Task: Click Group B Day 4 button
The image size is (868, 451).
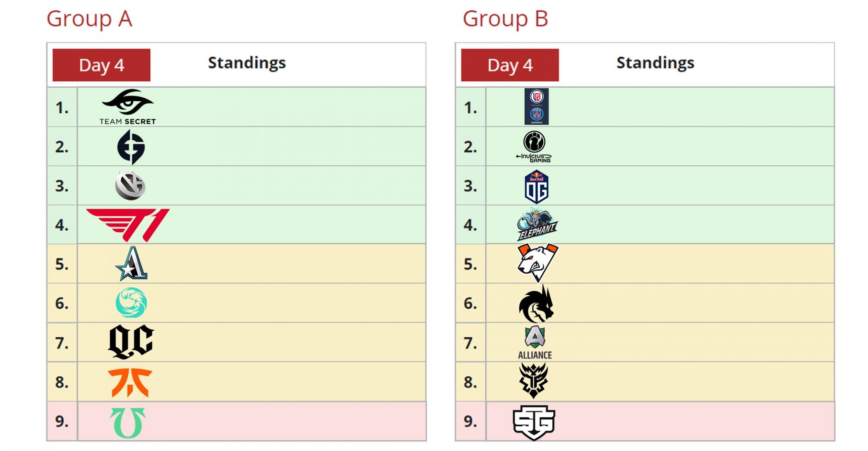Action: coord(510,65)
